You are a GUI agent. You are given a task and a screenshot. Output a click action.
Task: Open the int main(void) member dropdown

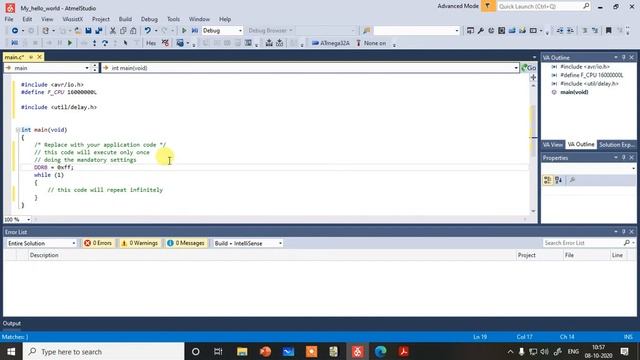[x=516, y=68]
